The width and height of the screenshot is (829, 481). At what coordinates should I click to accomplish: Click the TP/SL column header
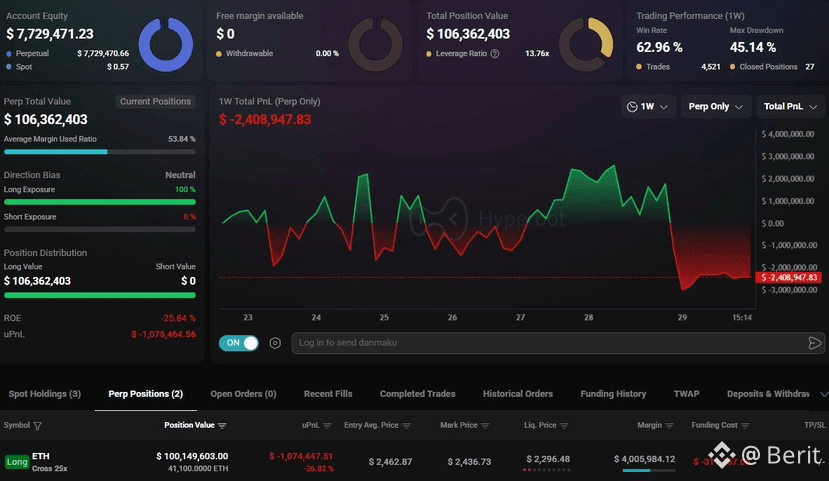click(815, 425)
